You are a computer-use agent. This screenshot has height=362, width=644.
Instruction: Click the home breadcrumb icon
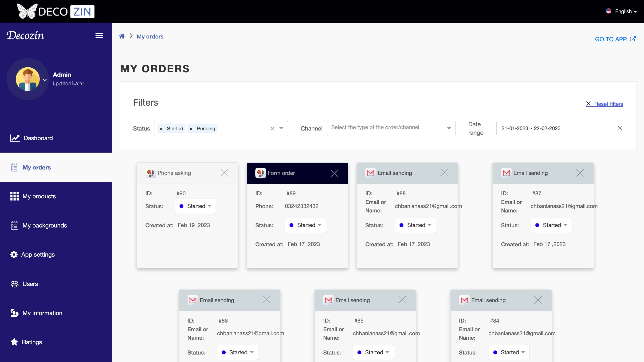[122, 36]
